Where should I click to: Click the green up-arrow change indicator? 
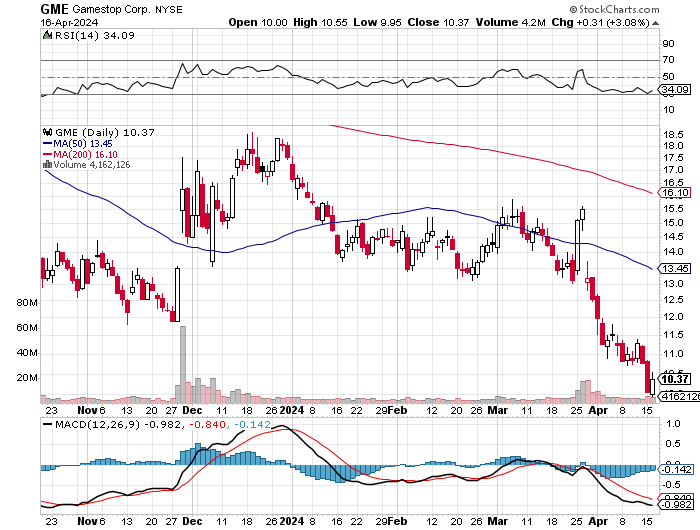tap(655, 23)
